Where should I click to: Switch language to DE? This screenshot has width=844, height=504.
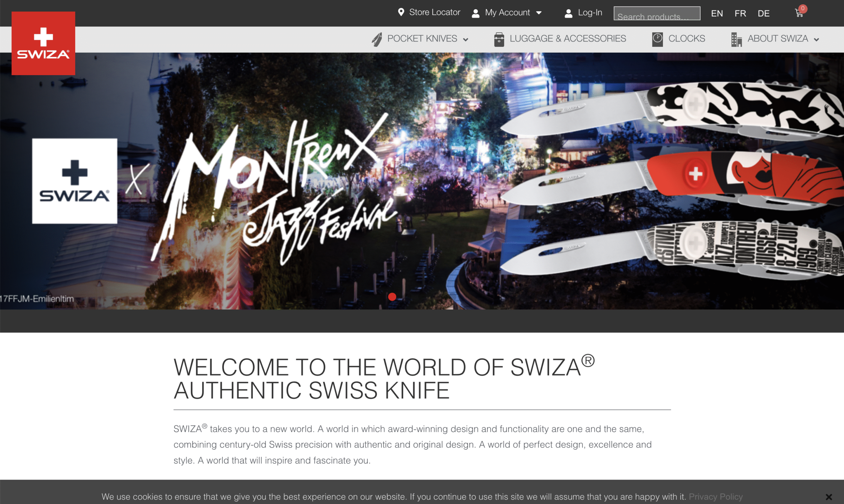pos(764,13)
